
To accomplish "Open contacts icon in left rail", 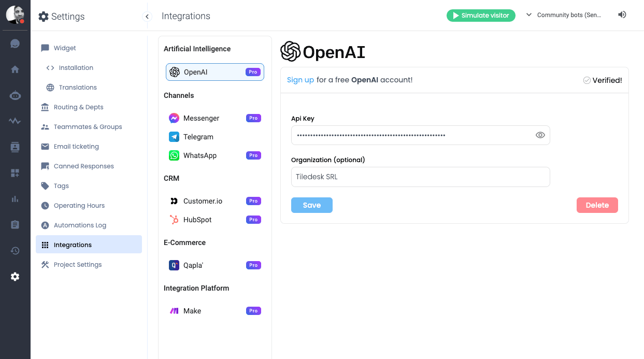I will 15,147.
